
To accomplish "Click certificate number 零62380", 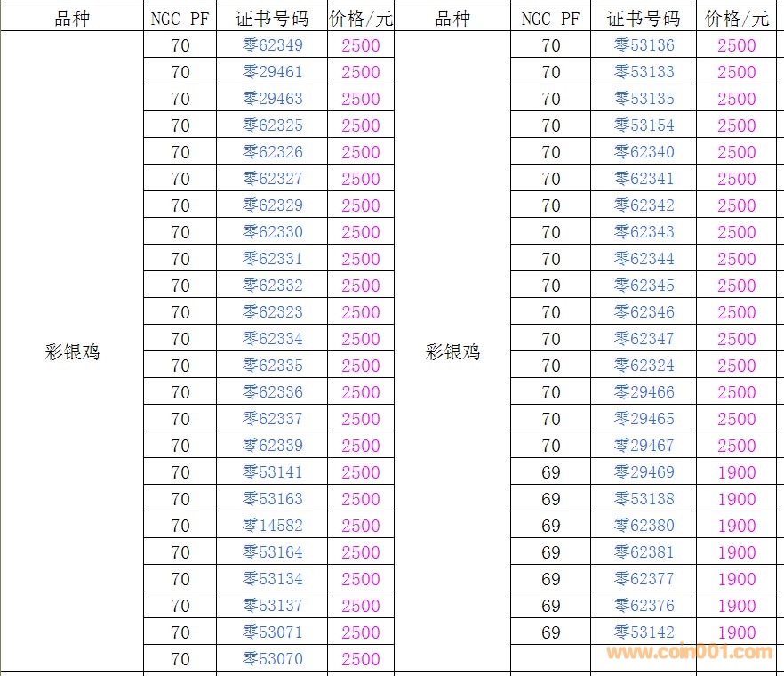I will [x=644, y=526].
